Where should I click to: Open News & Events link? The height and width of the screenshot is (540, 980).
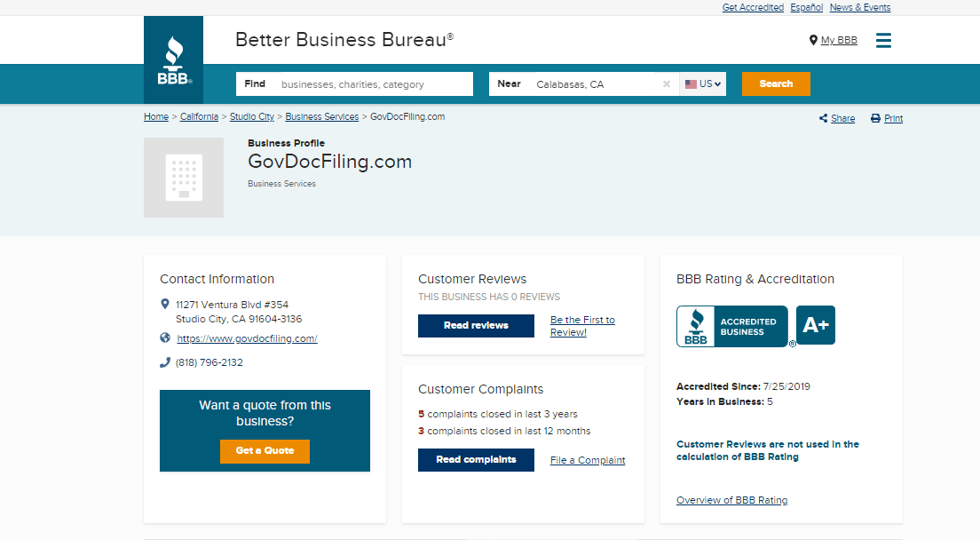pyautogui.click(x=860, y=7)
